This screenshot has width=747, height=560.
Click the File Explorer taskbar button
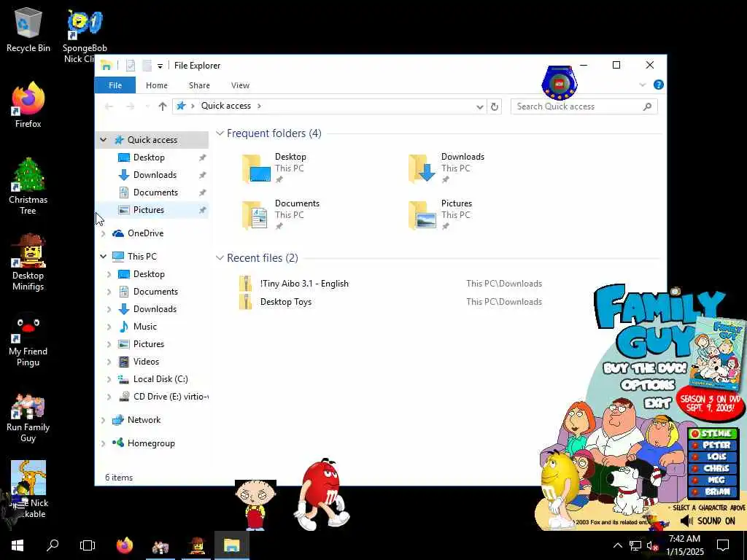(231, 545)
